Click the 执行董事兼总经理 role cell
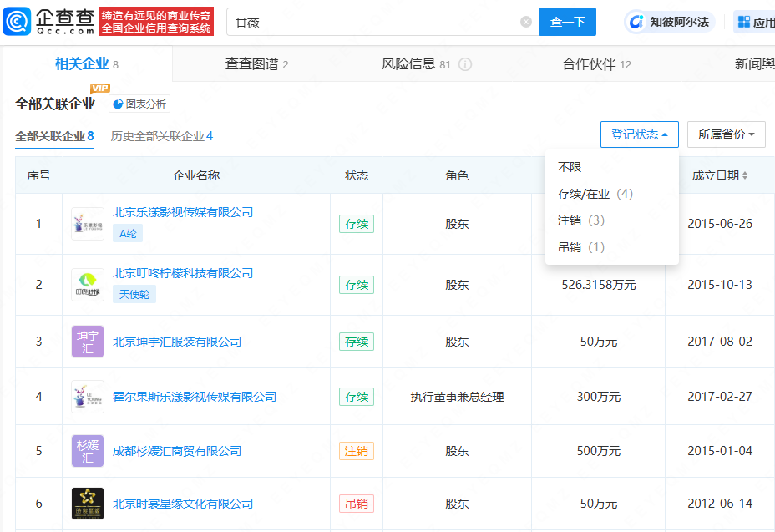The image size is (775, 532). pos(457,397)
